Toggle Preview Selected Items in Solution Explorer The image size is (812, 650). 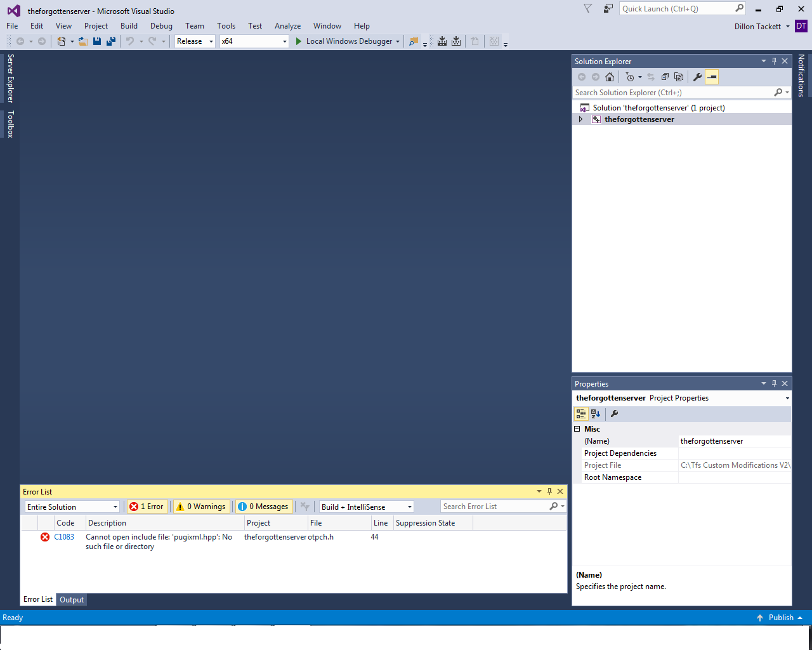712,77
